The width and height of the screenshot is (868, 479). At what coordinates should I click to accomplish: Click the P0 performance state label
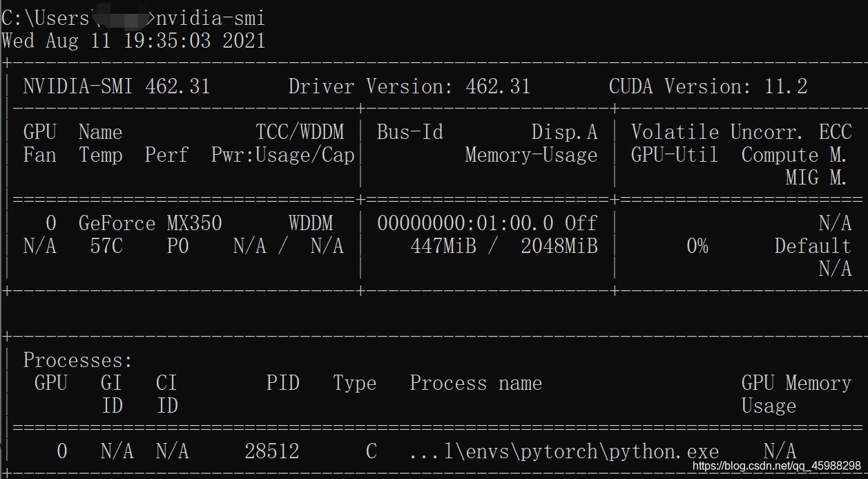(x=177, y=245)
